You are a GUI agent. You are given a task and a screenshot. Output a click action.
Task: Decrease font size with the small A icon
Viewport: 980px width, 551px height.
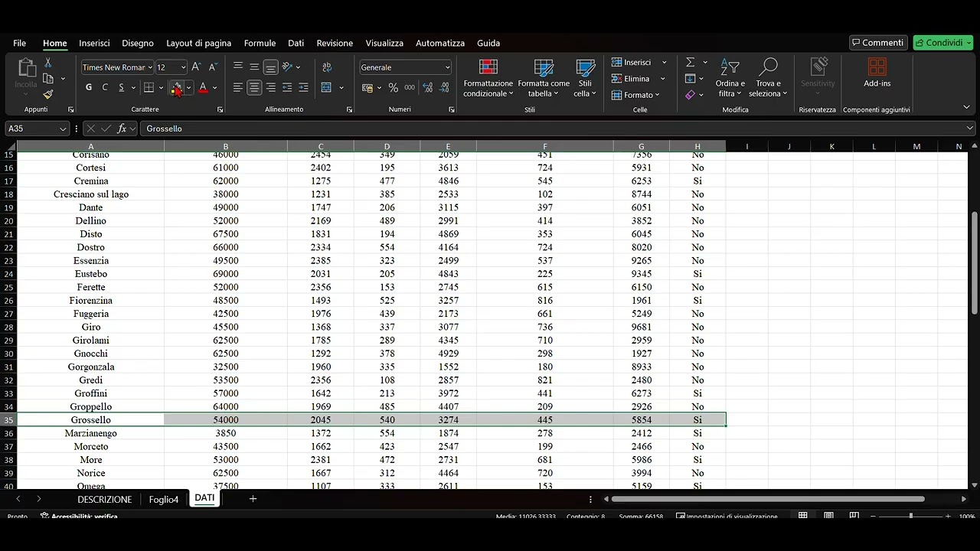click(213, 67)
